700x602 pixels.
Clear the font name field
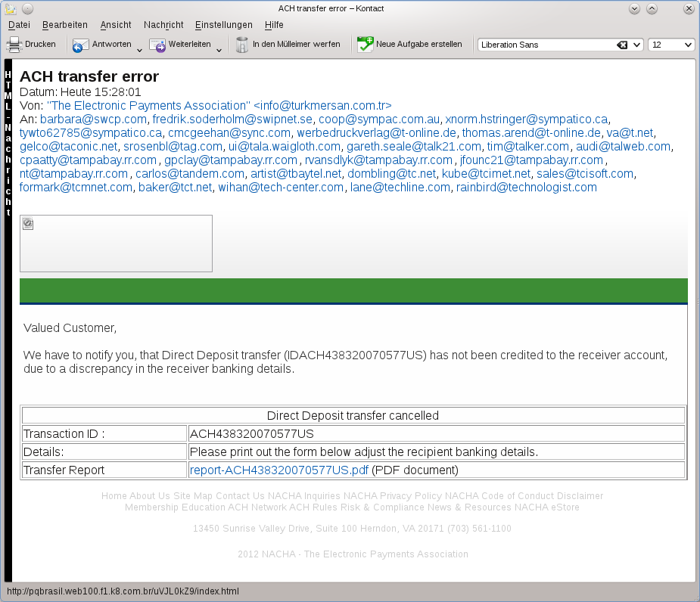(622, 45)
